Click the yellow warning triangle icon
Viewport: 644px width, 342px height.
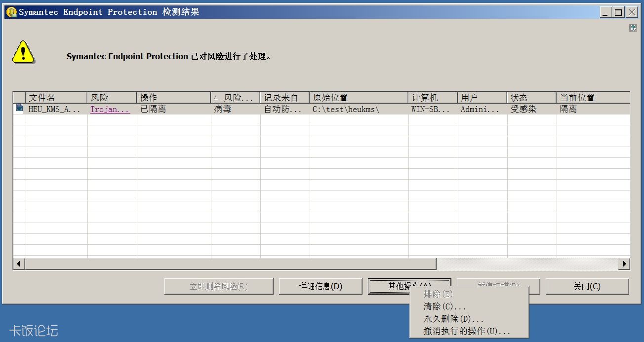pyautogui.click(x=23, y=52)
